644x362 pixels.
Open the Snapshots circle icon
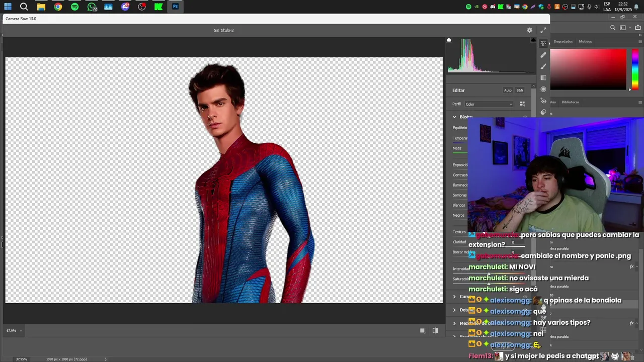click(x=543, y=112)
